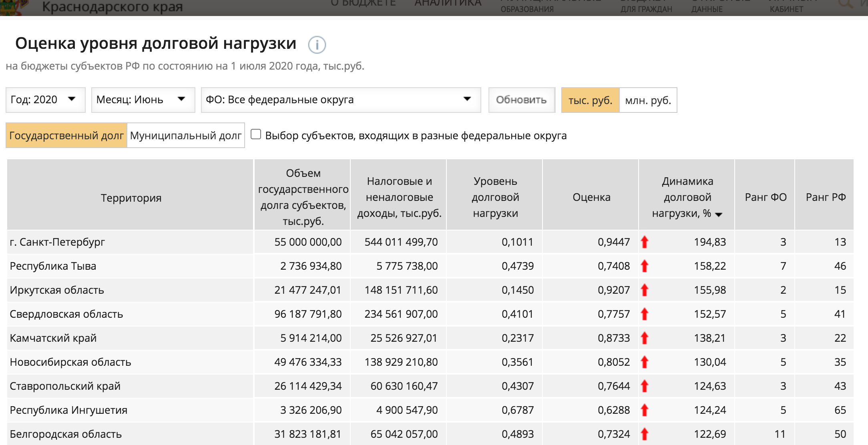
Task: Click sort arrow in Динамика долговой нагрузки header
Action: [719, 214]
